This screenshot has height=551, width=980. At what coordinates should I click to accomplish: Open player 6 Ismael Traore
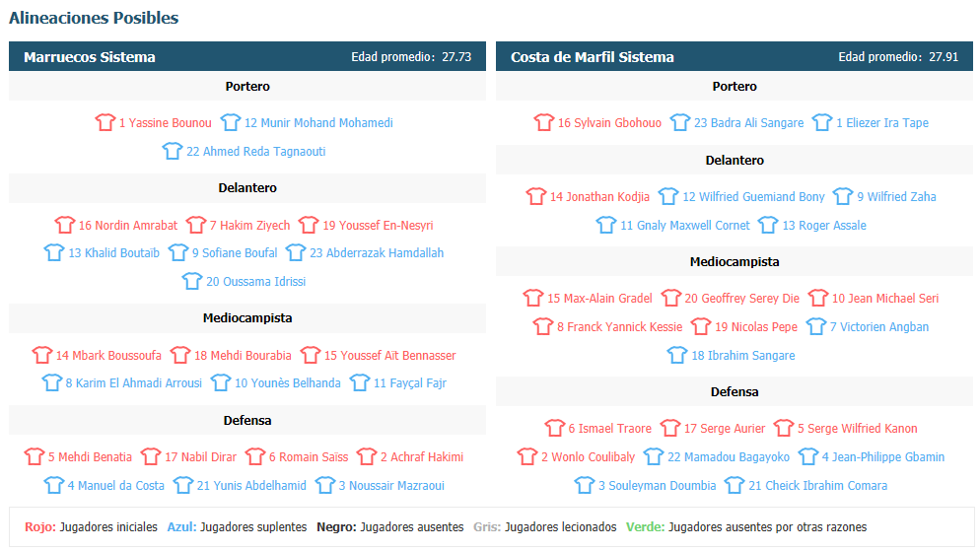coord(610,429)
